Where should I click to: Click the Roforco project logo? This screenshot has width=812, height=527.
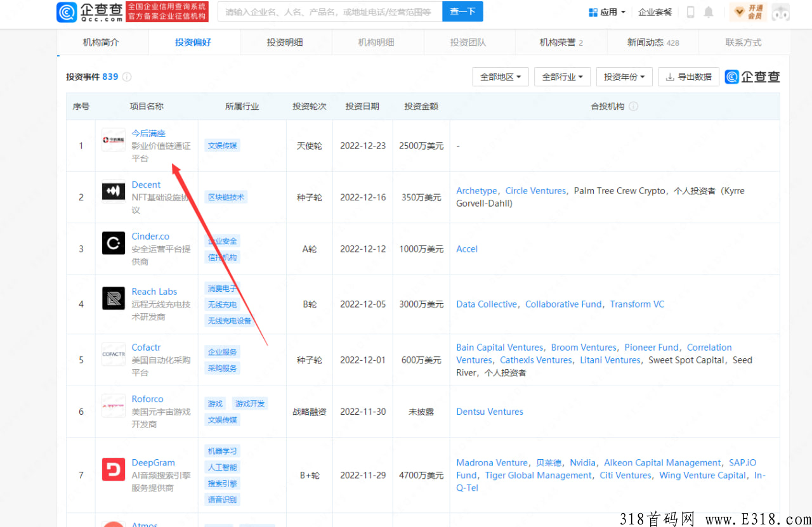click(114, 405)
